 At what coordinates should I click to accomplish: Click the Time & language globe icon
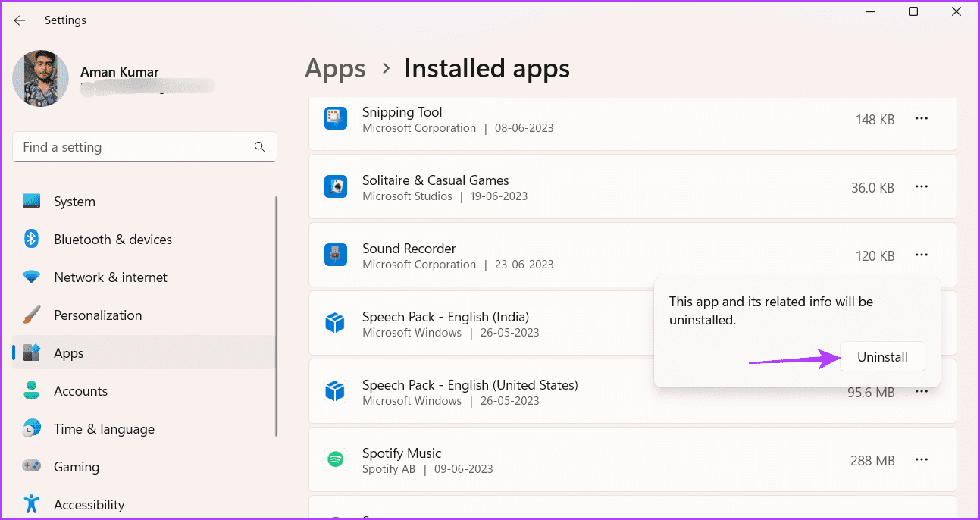31,428
